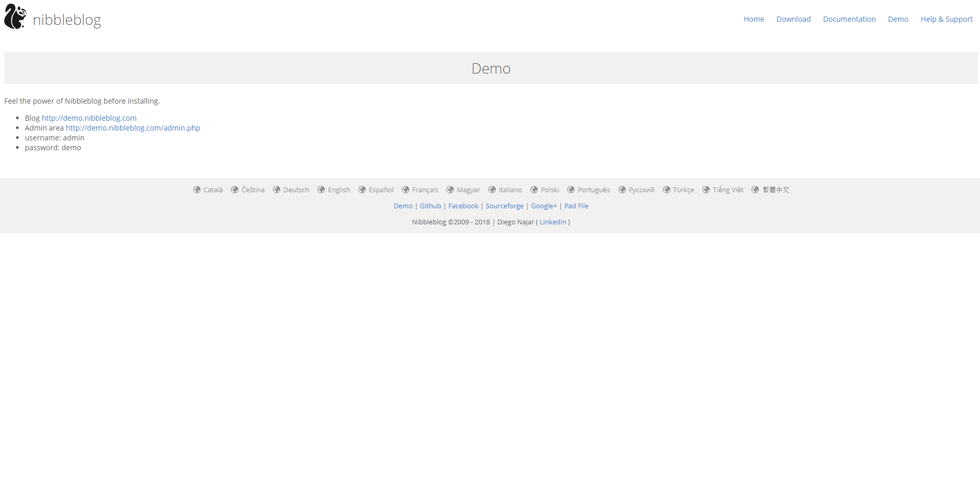Viewport: 980px width, 486px height.
Task: Click the globe icon beside Deutsch
Action: point(277,190)
